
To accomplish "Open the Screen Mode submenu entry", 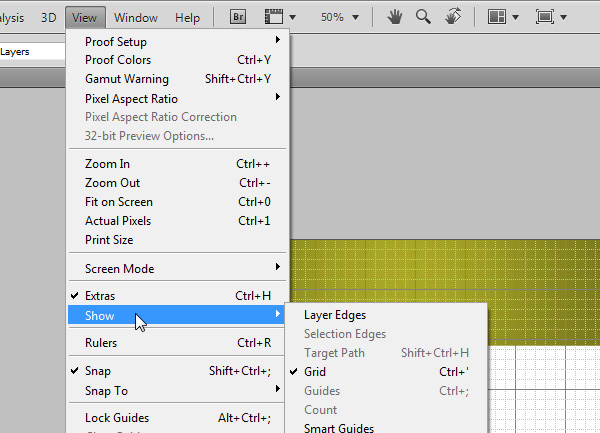I will [x=178, y=269].
